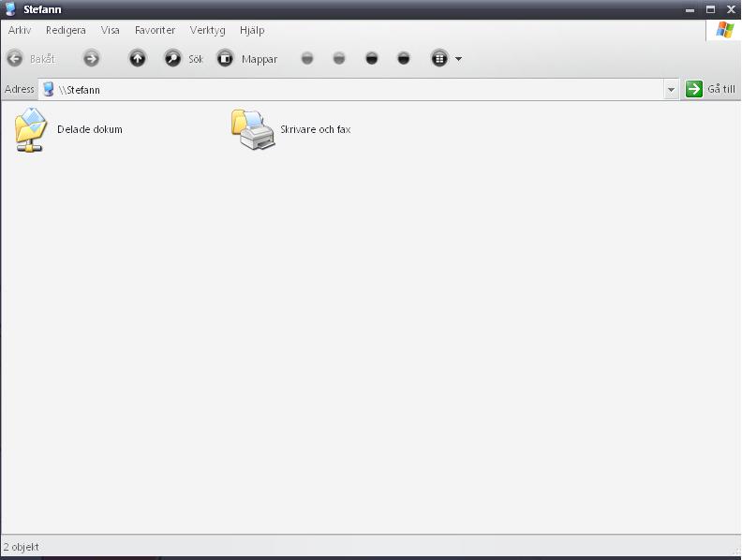Click the forward arrow toolbar button
Viewport: 742px width, 560px height.
[91, 59]
